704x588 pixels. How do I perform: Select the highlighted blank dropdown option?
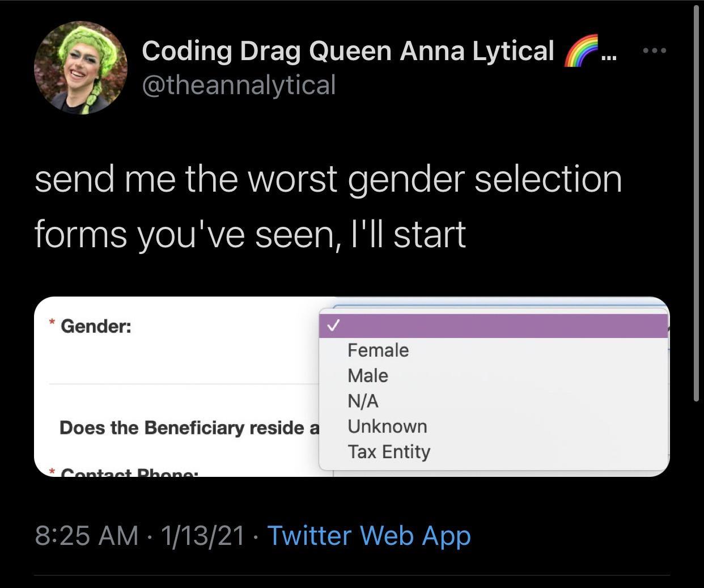pyautogui.click(x=493, y=326)
